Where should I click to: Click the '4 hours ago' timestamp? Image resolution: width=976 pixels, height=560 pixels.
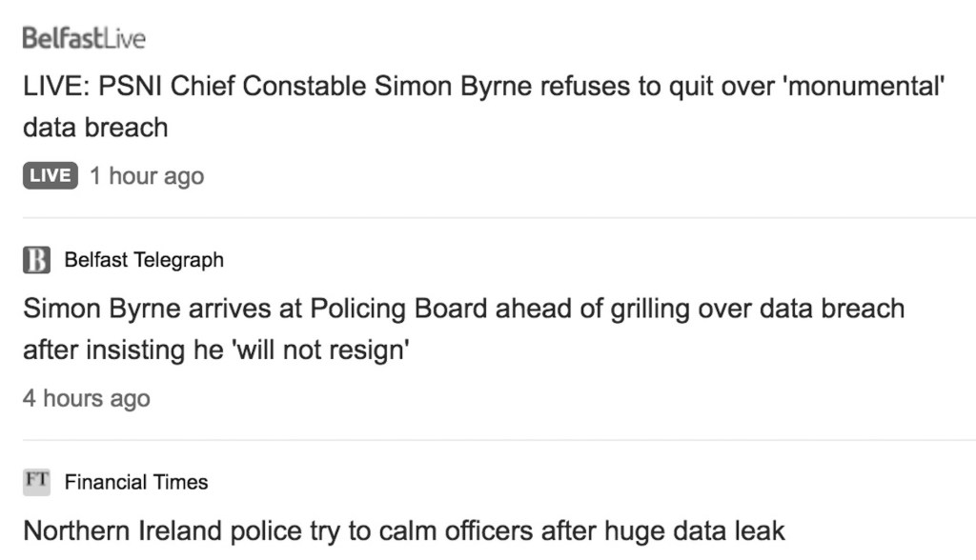pos(87,398)
